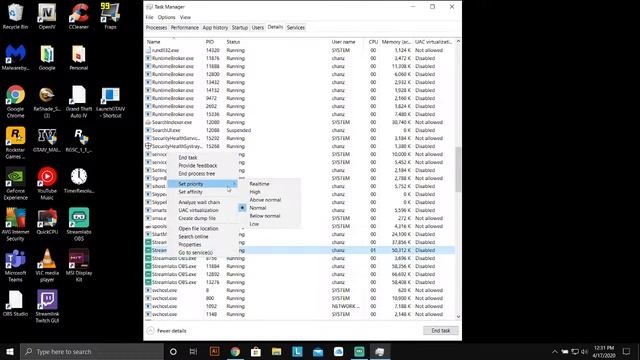Switch to the Services tab
Image resolution: width=640 pixels, height=360 pixels.
296,27
